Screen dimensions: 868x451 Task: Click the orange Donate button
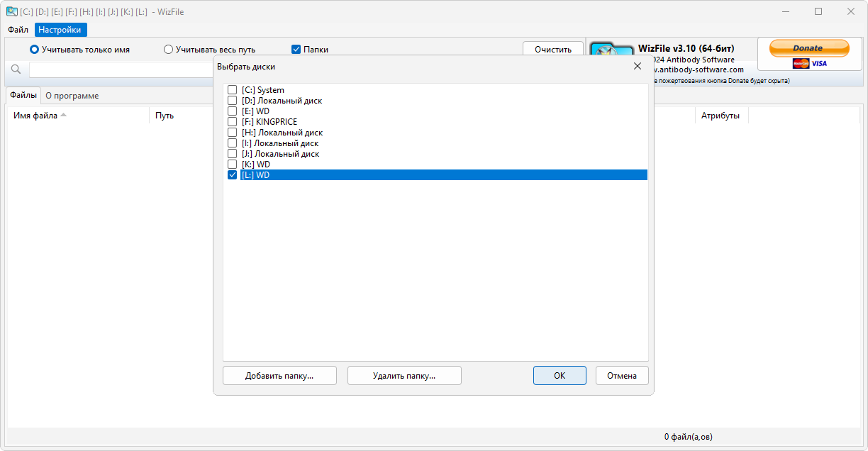pos(809,48)
